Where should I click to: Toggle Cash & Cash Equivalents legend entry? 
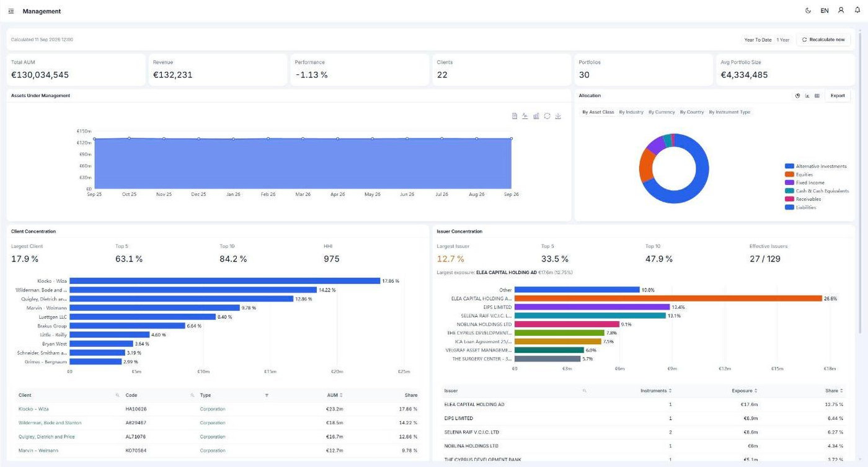(817, 190)
